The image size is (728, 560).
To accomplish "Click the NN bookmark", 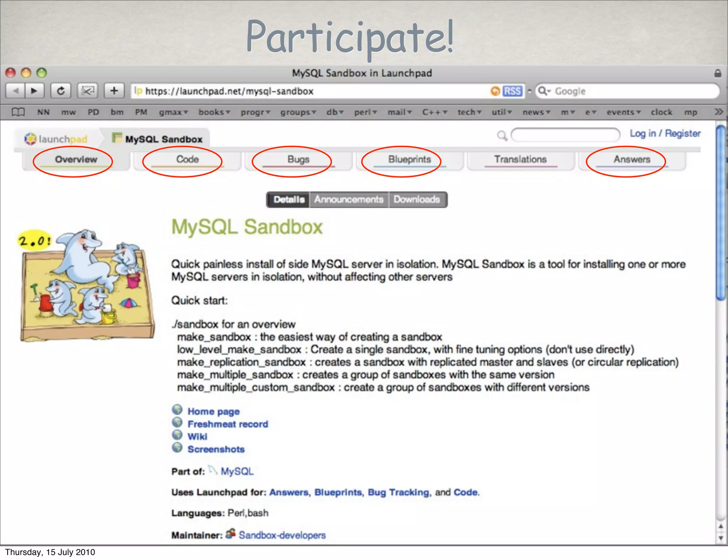I will (x=43, y=112).
